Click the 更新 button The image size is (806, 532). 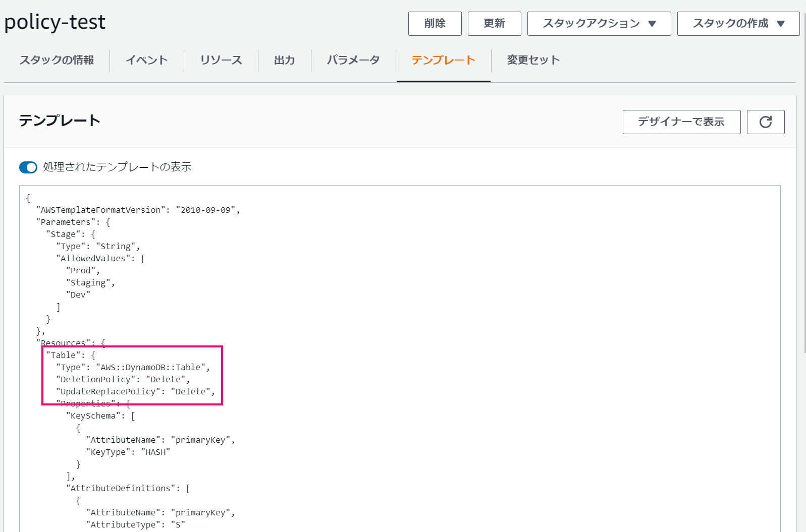coord(494,24)
